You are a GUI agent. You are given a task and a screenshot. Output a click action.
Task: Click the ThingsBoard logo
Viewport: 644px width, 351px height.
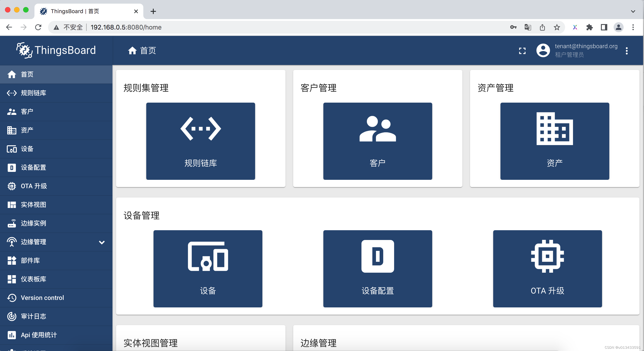click(x=56, y=50)
